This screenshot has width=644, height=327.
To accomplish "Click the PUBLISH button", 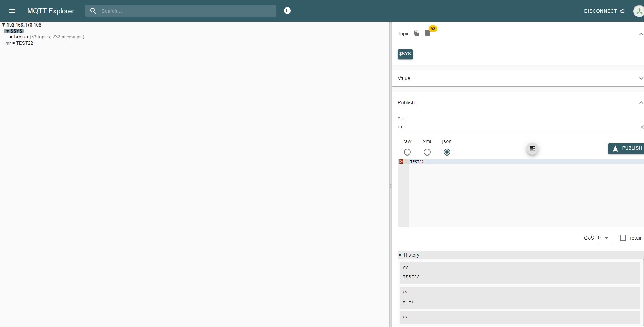I will pyautogui.click(x=626, y=148).
